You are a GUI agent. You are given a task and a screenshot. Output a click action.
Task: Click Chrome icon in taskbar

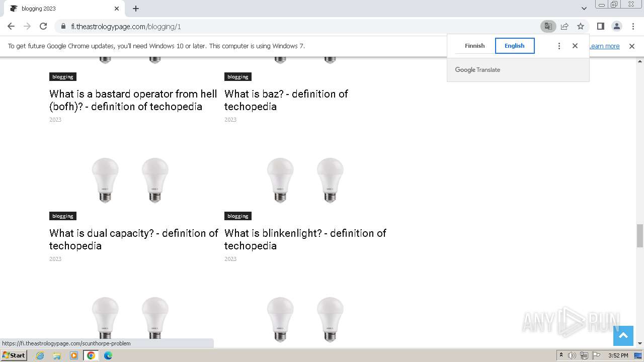(91, 355)
